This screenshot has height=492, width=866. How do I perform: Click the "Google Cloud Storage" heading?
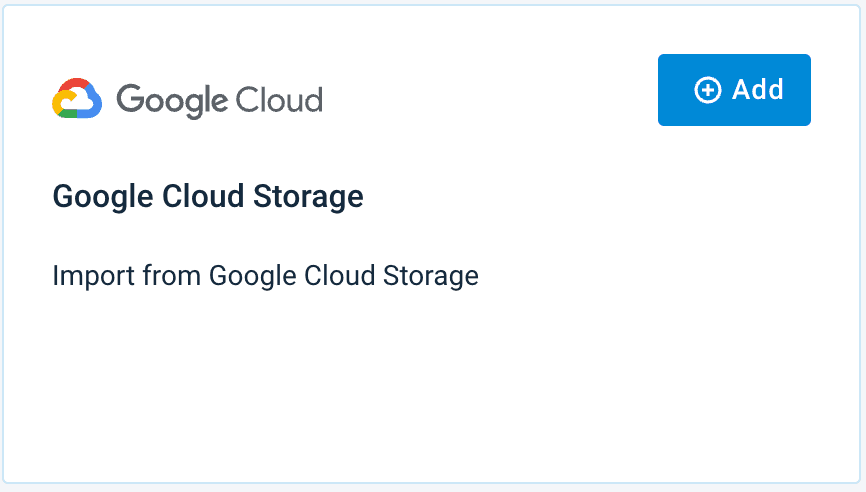coord(208,196)
